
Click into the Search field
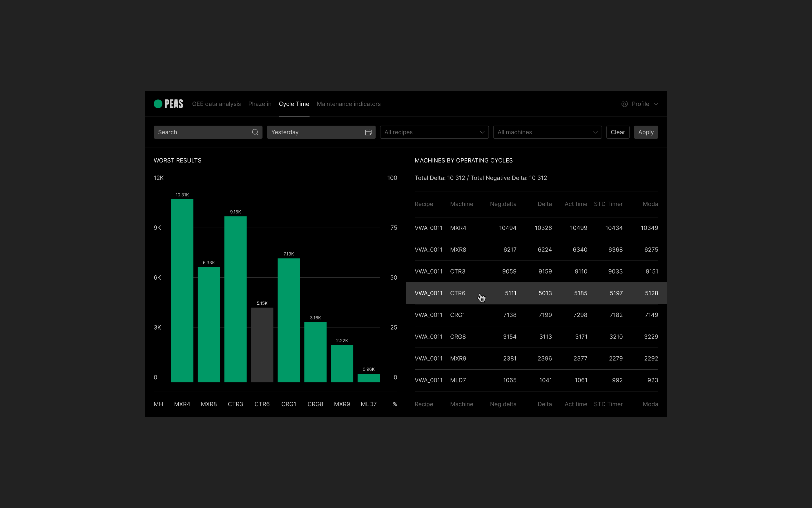202,132
